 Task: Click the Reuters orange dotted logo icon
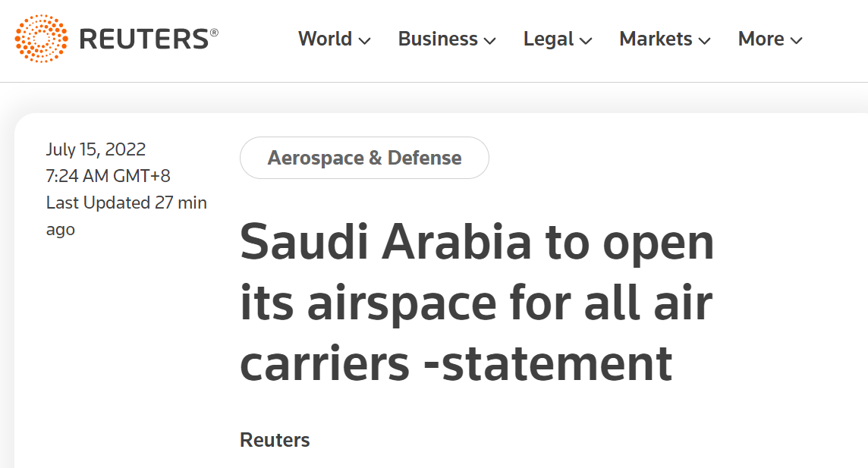(41, 39)
